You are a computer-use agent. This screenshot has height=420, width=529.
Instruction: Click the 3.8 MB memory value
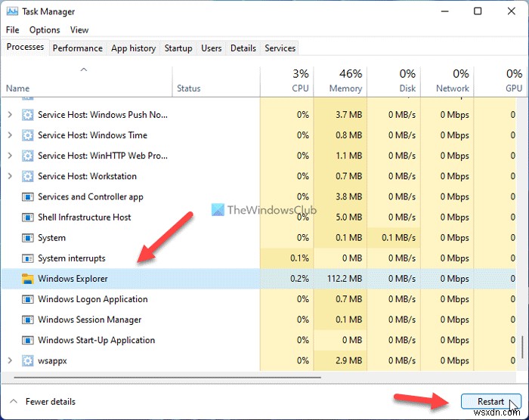point(348,196)
